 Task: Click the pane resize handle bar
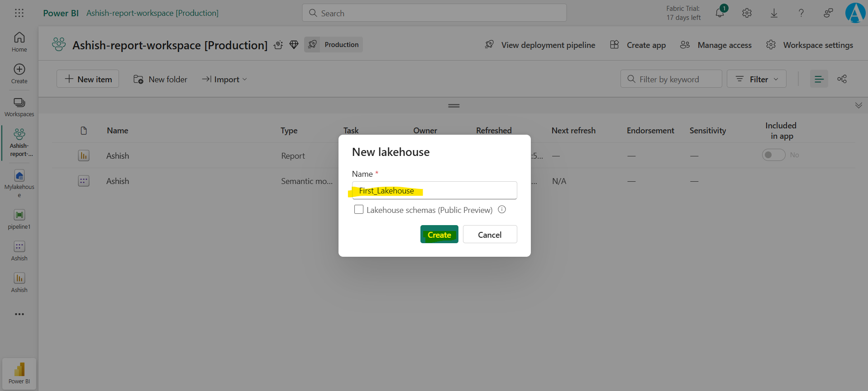(x=454, y=106)
